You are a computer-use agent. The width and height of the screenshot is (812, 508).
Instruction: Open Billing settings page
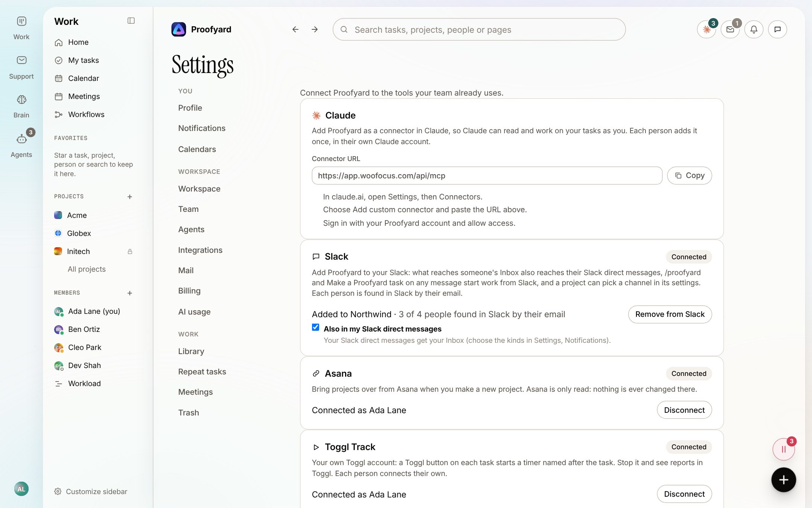(x=189, y=291)
